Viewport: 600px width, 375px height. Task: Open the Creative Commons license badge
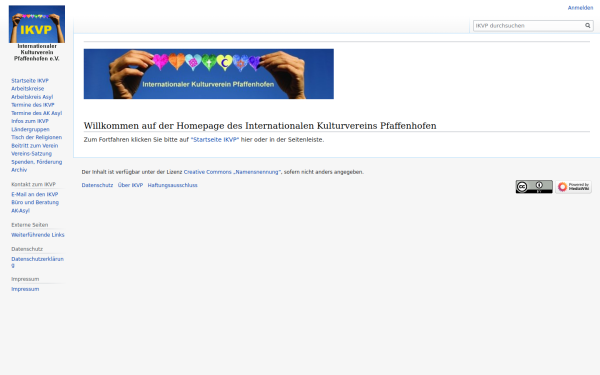[534, 187]
